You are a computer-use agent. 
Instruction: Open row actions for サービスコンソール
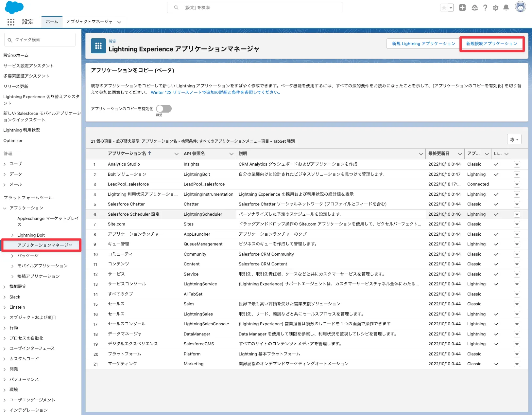coord(517,284)
